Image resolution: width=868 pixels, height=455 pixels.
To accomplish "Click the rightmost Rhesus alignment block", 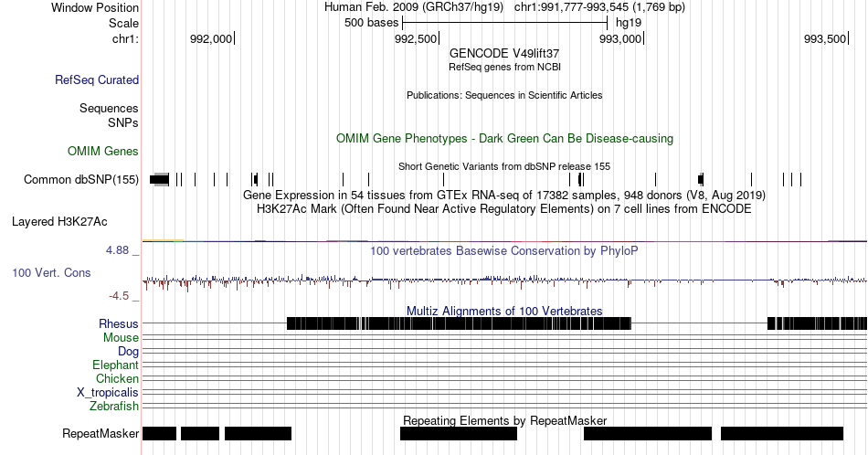I will coord(817,323).
